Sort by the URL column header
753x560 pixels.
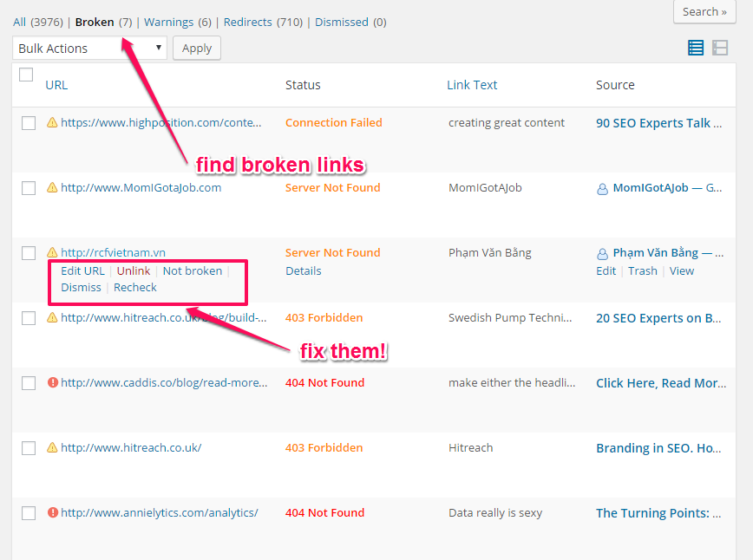tap(56, 85)
